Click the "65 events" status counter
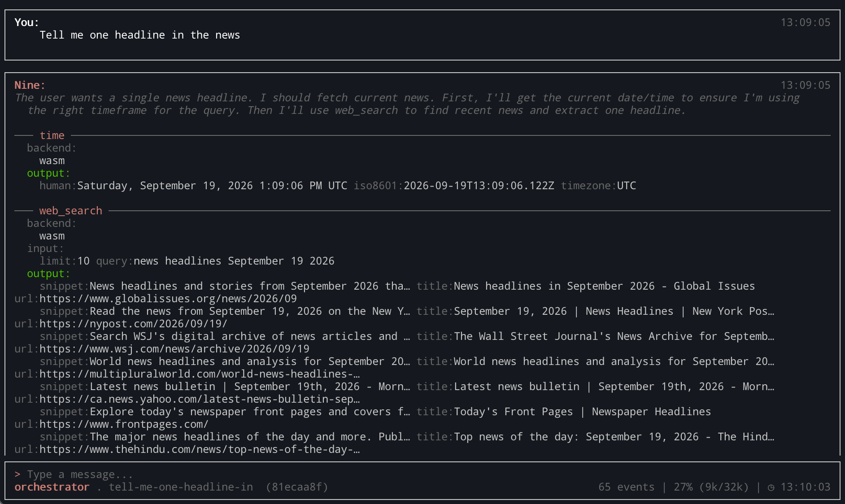 tap(627, 487)
